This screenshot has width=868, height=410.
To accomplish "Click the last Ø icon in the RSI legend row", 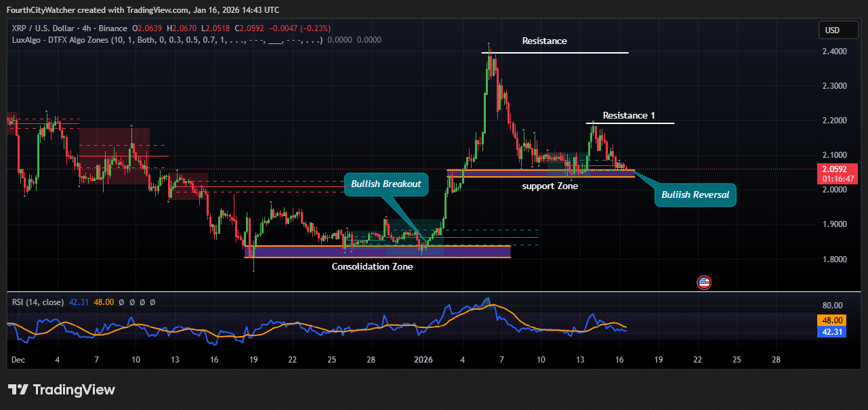I will pyautogui.click(x=152, y=302).
